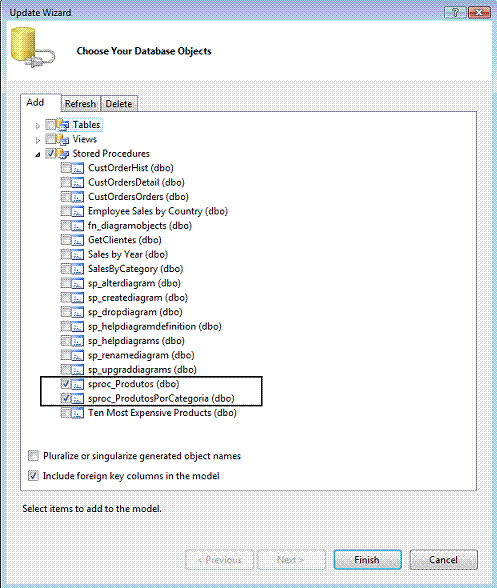Collapse the Stored Procedures node
Image resolution: width=497 pixels, height=588 pixels.
[x=38, y=154]
